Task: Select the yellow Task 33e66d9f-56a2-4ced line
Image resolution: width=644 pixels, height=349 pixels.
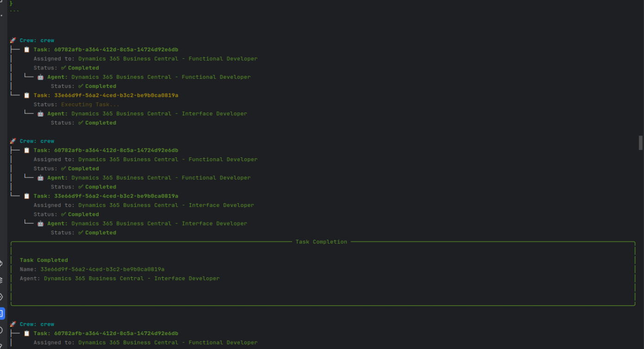Action: point(106,95)
